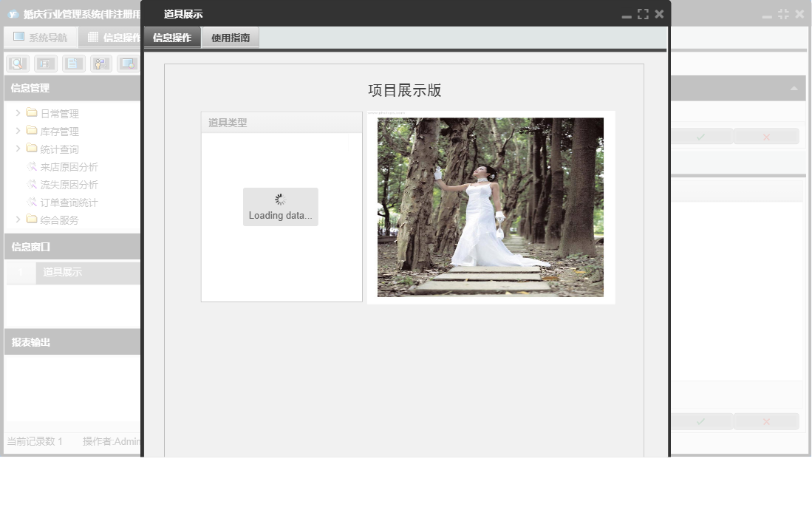Click the bride photo thumbnail
812x521 pixels.
[491, 207]
